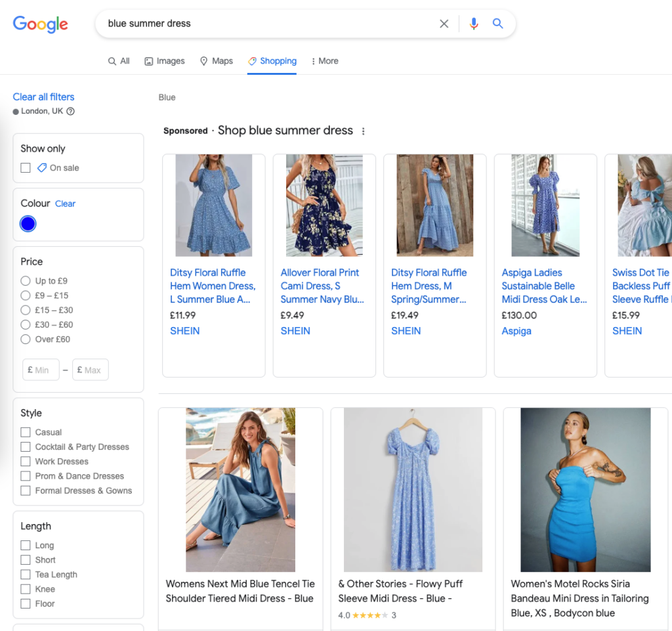Click SHEIN seller under the £19.49 dress
This screenshot has width=672, height=631.
pos(406,331)
